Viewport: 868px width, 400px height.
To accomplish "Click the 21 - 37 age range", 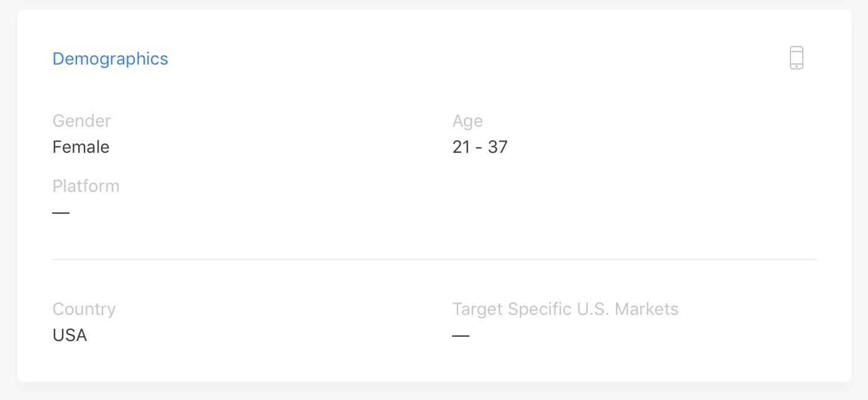I will pyautogui.click(x=481, y=147).
